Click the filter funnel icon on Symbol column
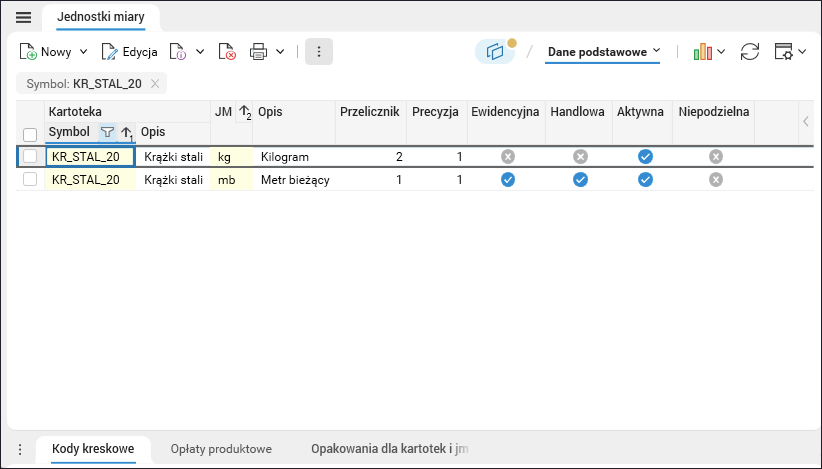822x469 pixels. pyautogui.click(x=107, y=133)
